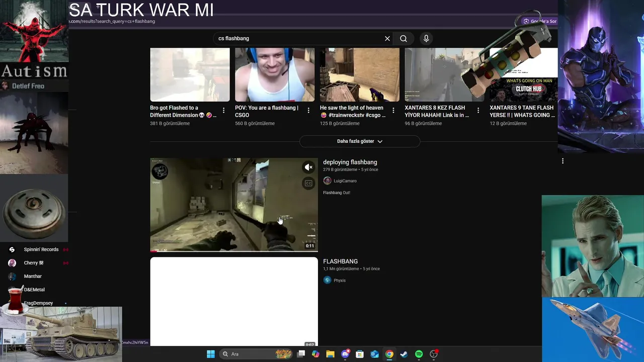The image size is (644, 362).
Task: Click the taskbar 'Ara' search box
Action: (x=257, y=354)
